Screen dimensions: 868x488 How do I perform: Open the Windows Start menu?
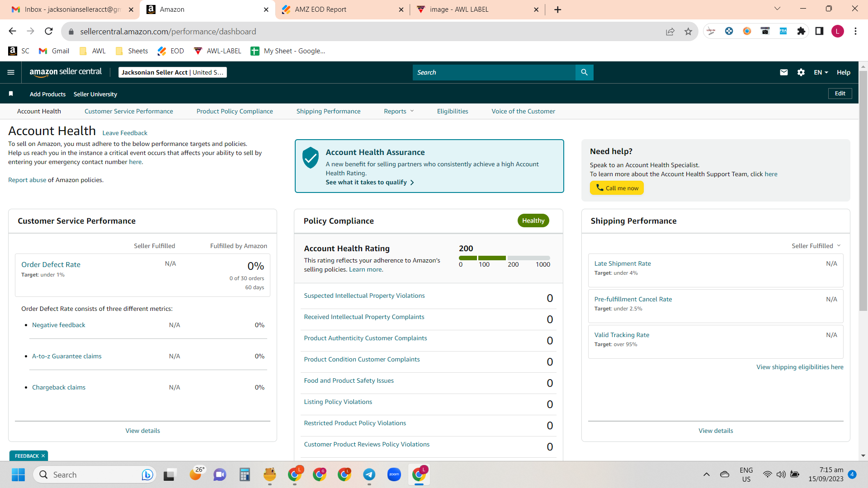tap(18, 474)
